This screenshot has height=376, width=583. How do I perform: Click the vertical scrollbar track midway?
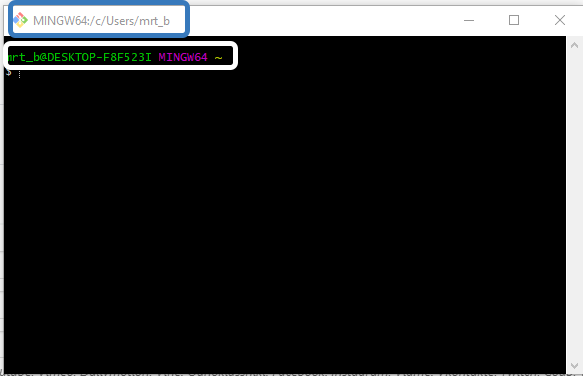[574, 205]
